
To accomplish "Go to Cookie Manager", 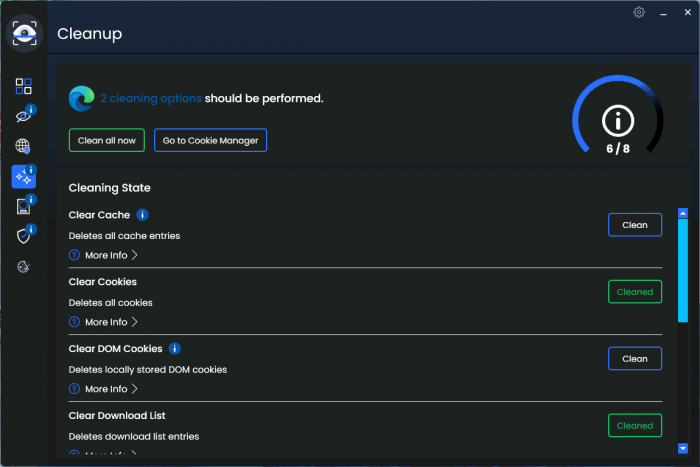I will click(x=210, y=140).
